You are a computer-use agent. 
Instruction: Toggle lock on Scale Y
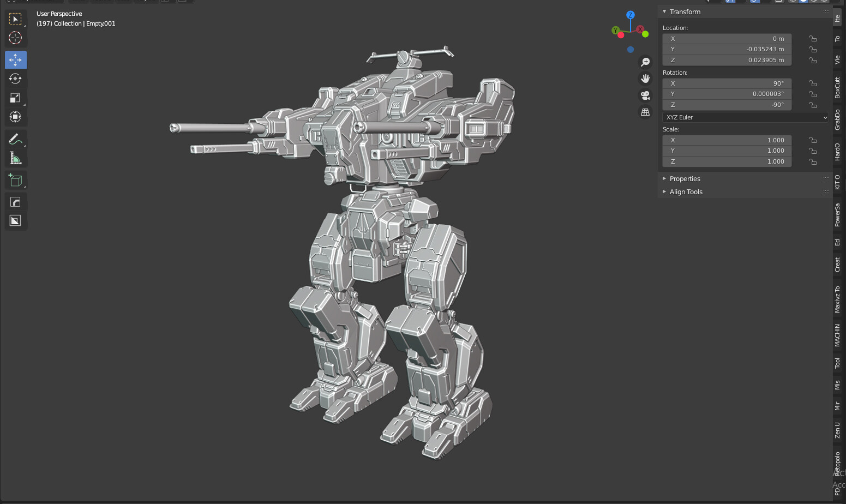click(x=813, y=151)
